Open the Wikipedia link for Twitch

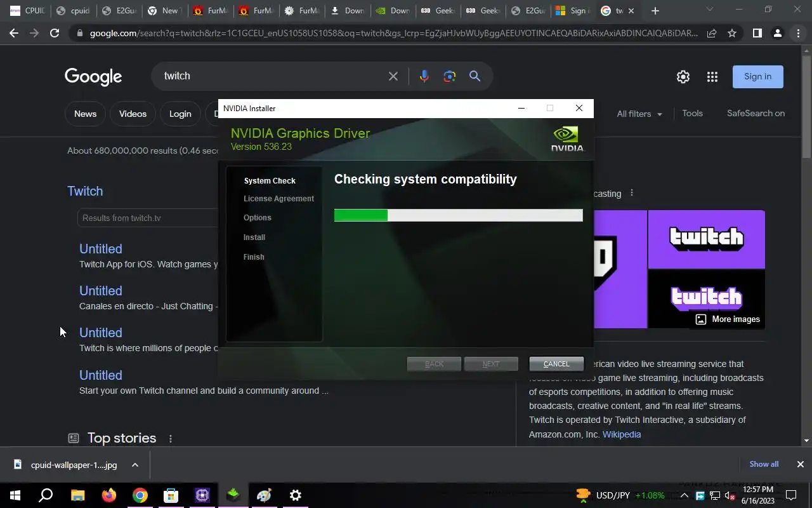coord(622,434)
